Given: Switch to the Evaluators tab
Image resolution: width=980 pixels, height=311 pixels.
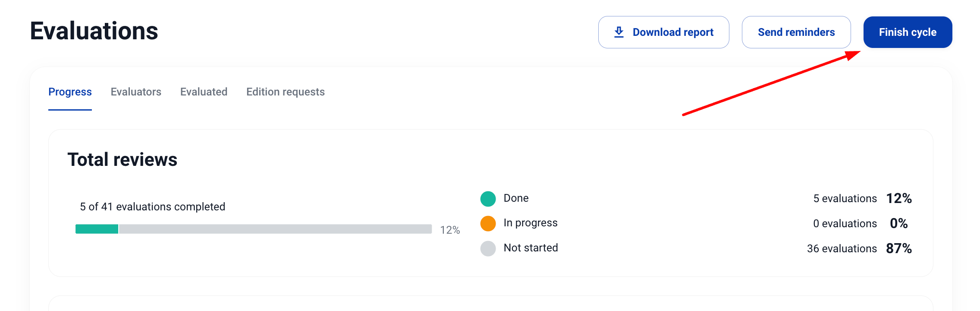Looking at the screenshot, I should (136, 92).
